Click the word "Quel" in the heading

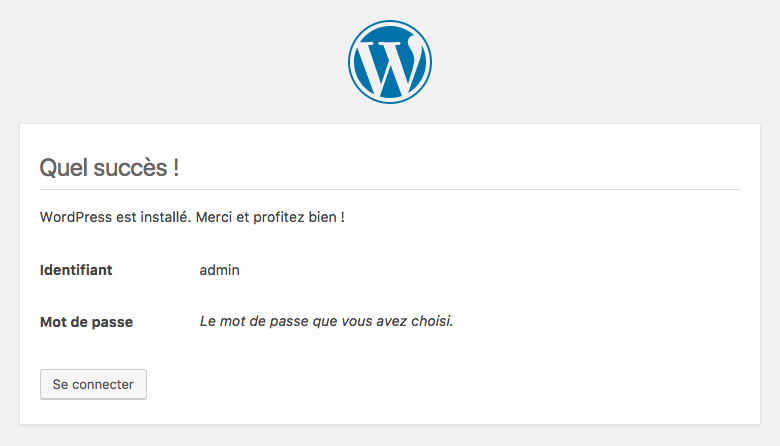click(60, 167)
